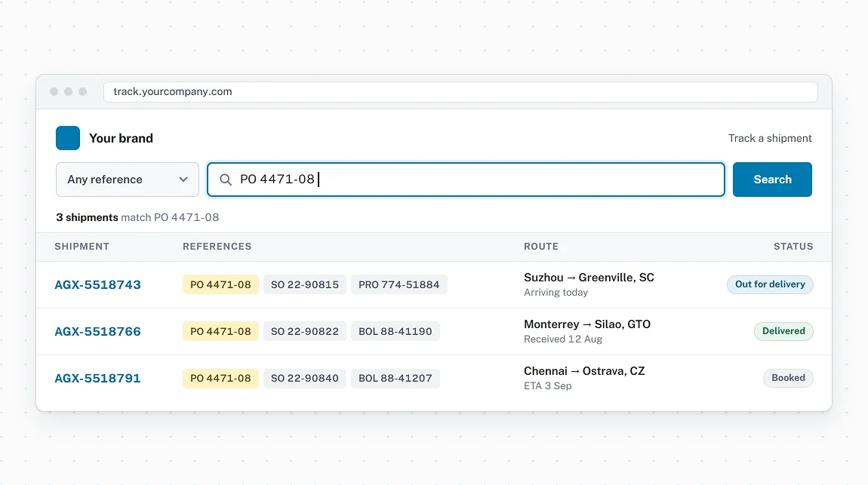Click the Booked status badge
The image size is (868, 485).
(x=788, y=378)
